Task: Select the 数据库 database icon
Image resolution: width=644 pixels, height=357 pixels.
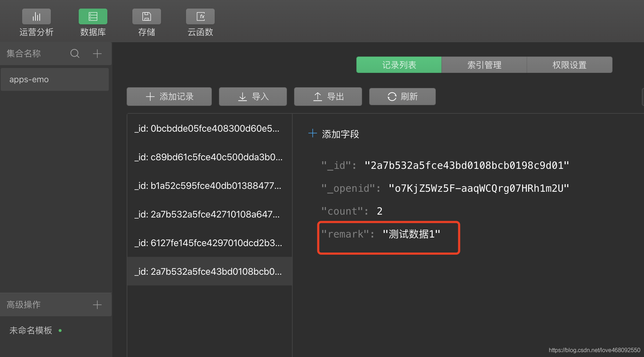Action: point(93,16)
